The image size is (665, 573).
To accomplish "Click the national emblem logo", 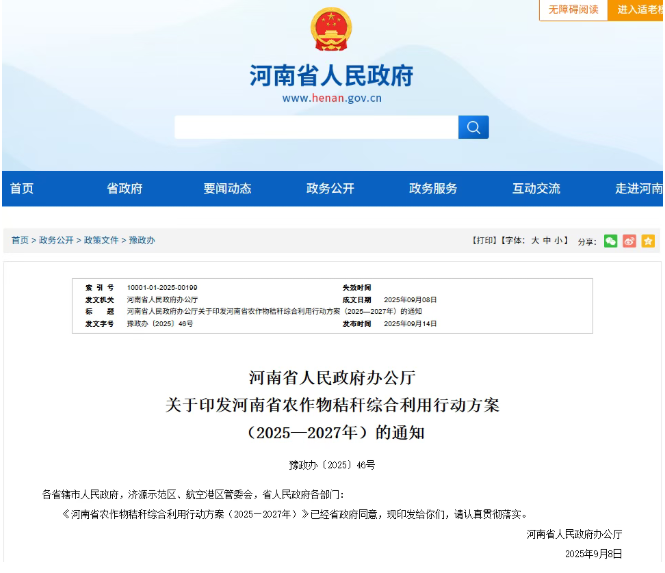I will click(x=331, y=31).
